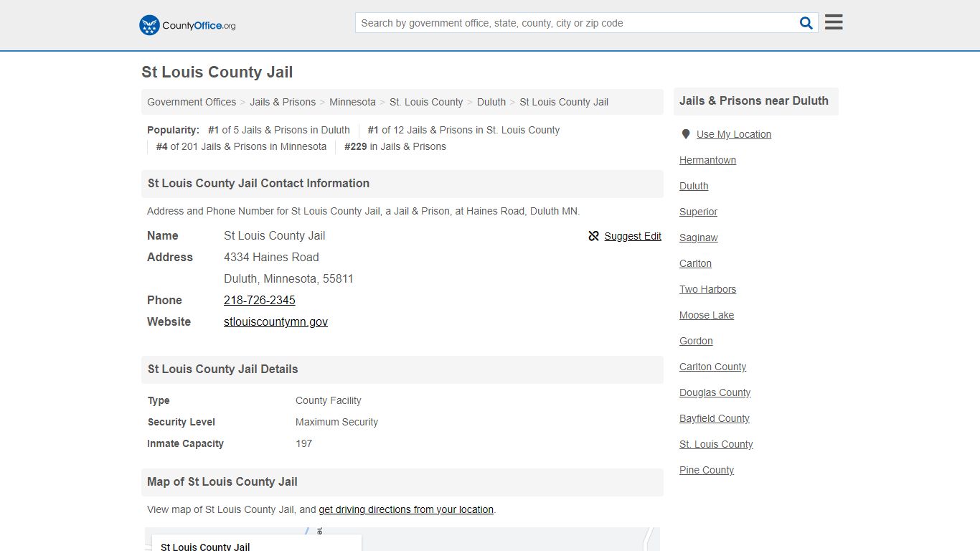
Task: Click the CountyOffice.org logo
Action: pyautogui.click(x=187, y=25)
